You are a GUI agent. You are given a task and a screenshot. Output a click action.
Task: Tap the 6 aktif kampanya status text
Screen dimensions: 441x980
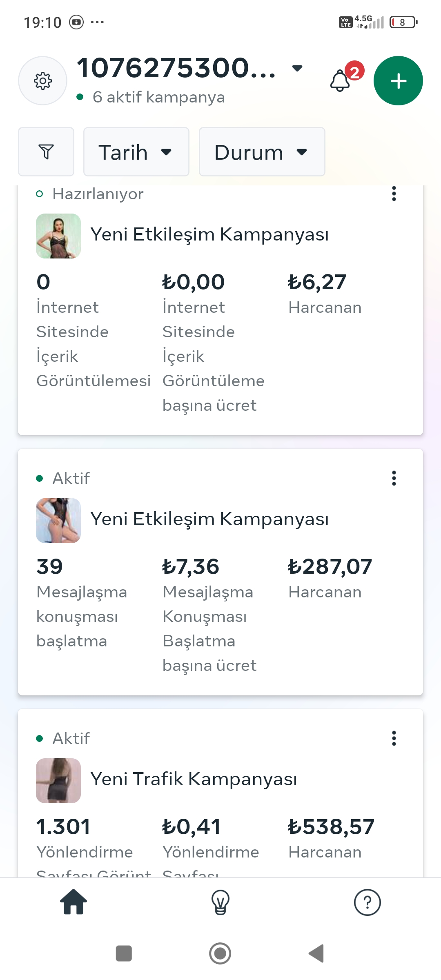tap(158, 97)
